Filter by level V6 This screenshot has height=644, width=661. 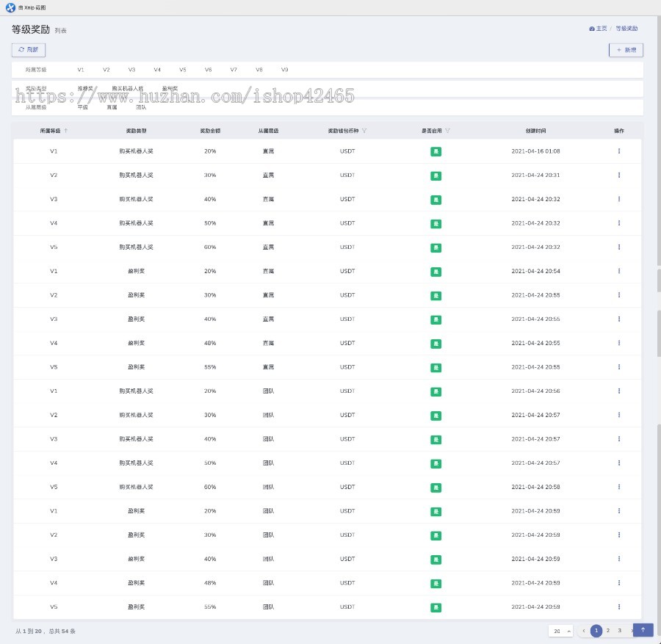pos(208,70)
